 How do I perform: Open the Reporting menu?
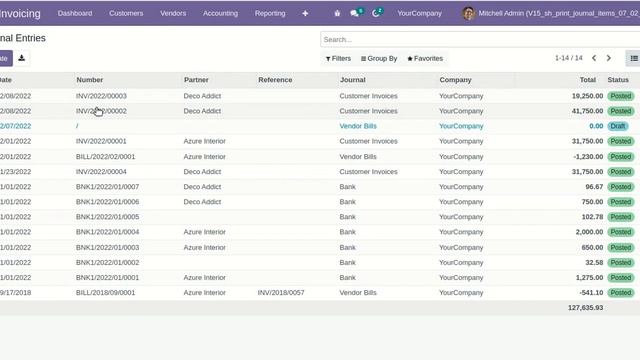[x=270, y=13]
